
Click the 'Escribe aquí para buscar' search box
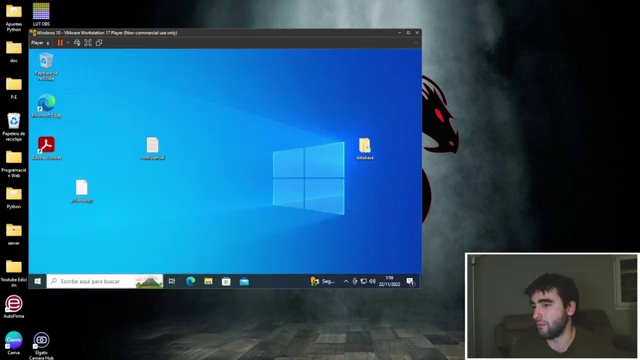pos(104,281)
